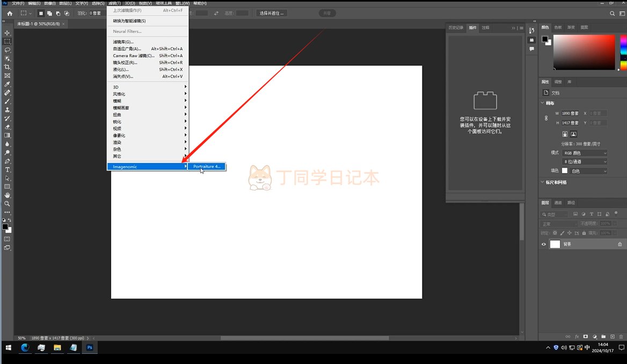Image resolution: width=627 pixels, height=364 pixels.
Task: Hide the 背景 layer with eye icon
Action: point(544,244)
